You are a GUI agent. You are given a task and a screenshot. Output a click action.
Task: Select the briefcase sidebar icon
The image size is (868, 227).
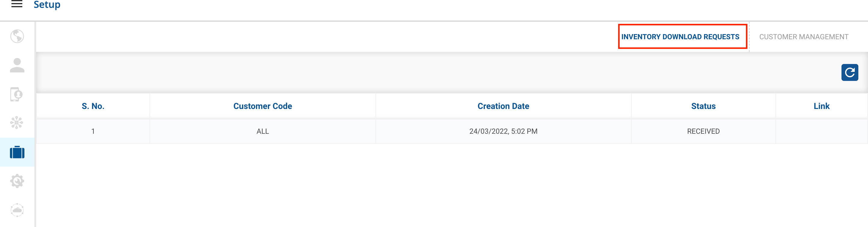17,152
